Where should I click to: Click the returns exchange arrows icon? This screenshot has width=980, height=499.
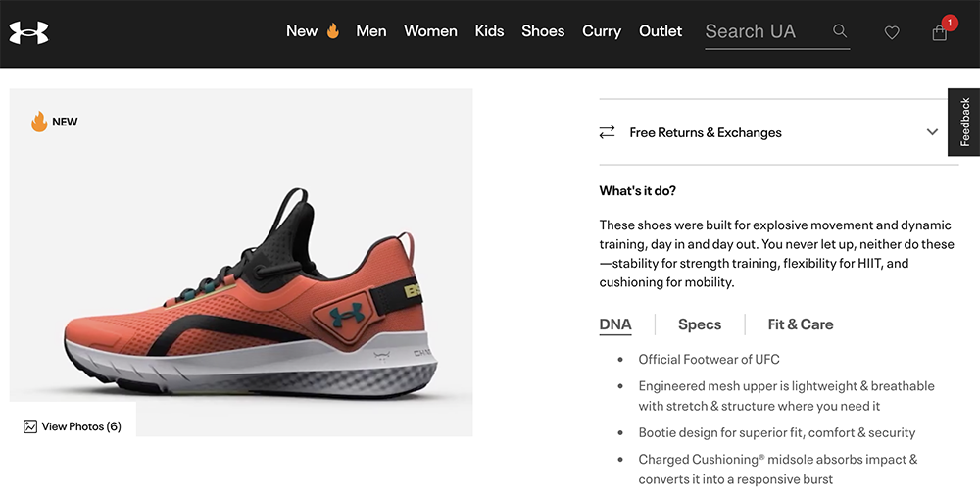pos(608,132)
